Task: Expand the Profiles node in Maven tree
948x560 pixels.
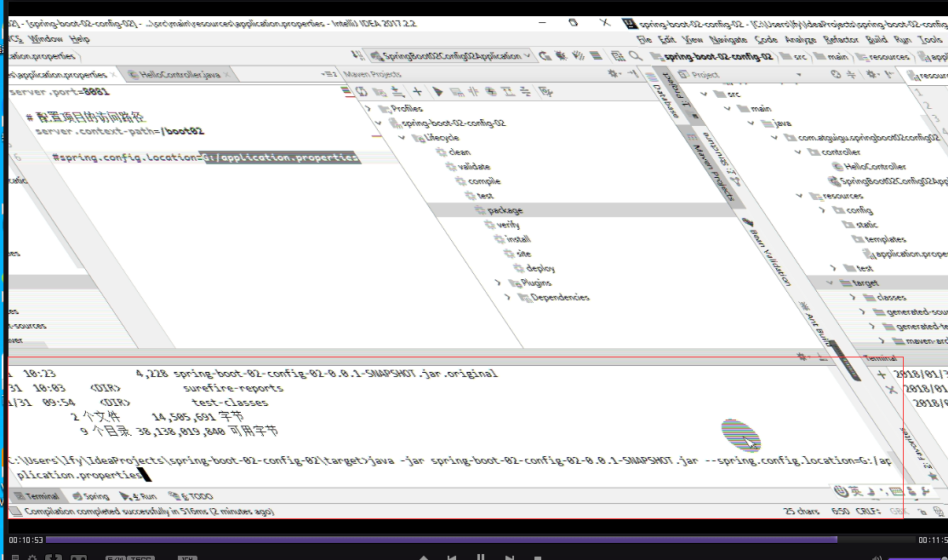Action: [x=368, y=108]
